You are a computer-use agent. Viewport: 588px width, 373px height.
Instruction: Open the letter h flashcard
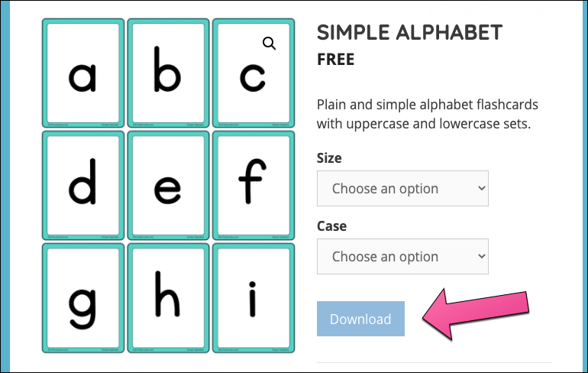coord(168,298)
